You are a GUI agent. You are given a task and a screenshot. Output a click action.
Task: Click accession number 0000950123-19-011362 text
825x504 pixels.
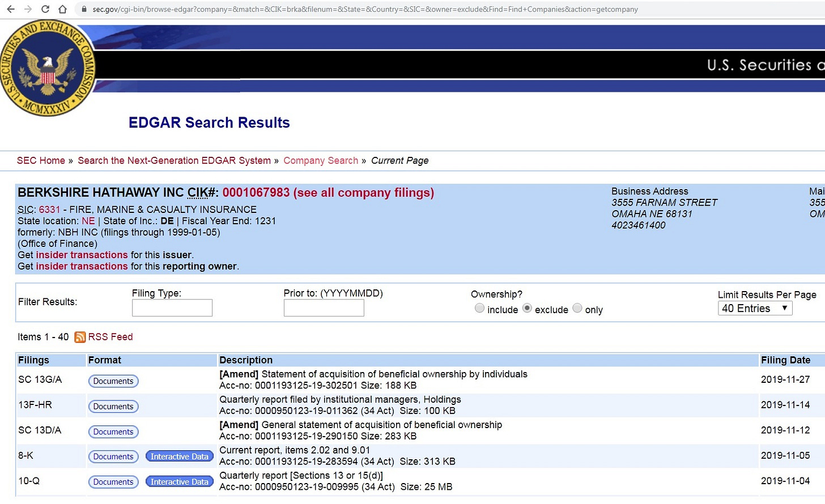click(306, 411)
